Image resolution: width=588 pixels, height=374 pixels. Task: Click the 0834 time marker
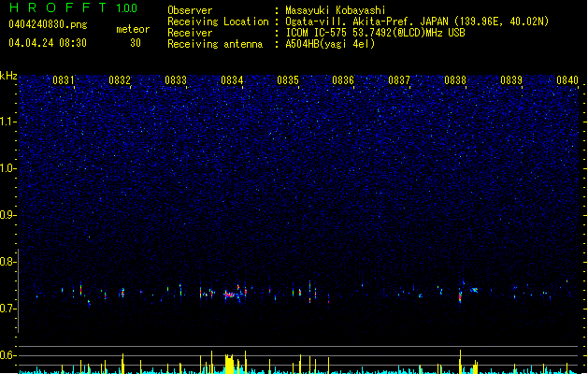[x=232, y=80]
